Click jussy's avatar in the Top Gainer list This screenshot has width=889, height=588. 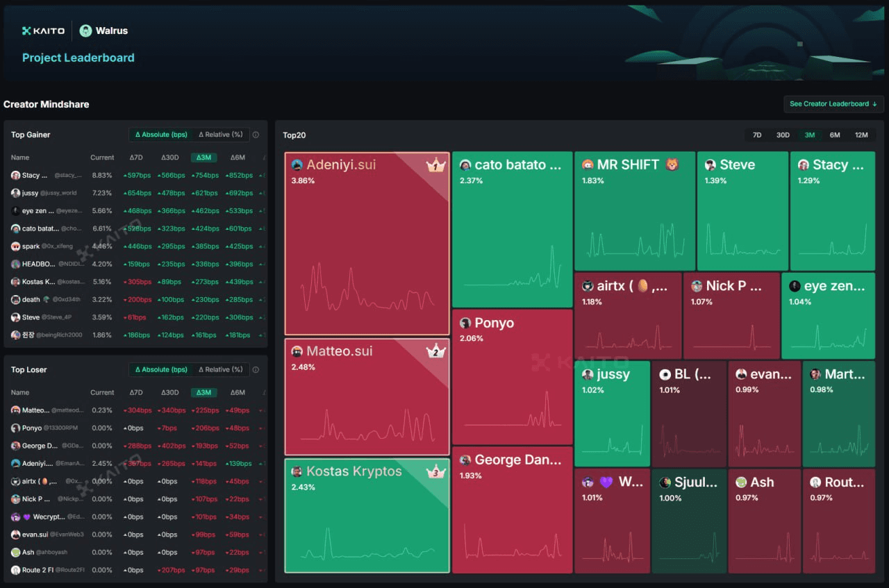[15, 193]
